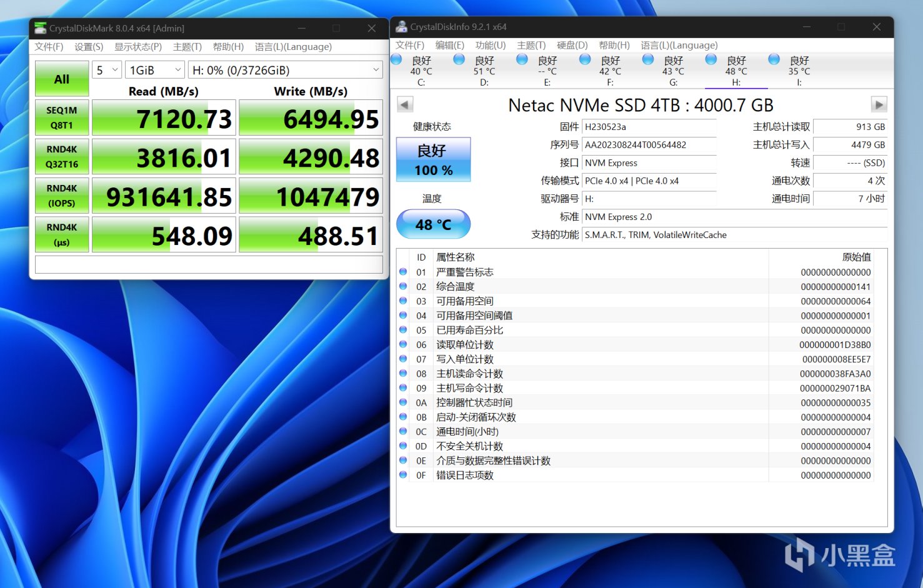Click the previous disk arrow in CrystalDiskInfo
The image size is (923, 588).
point(404,104)
